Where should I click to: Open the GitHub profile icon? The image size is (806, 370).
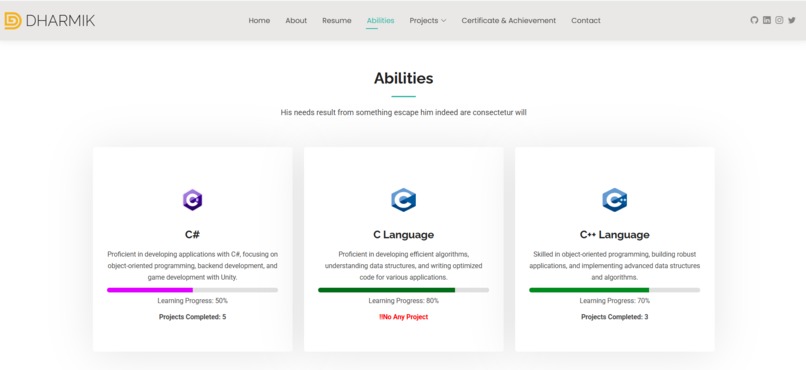tap(754, 20)
